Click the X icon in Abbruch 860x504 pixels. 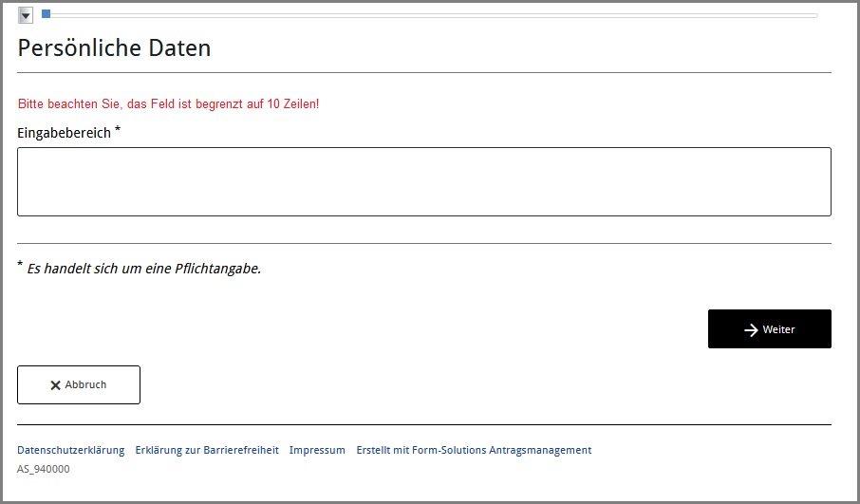click(x=55, y=385)
